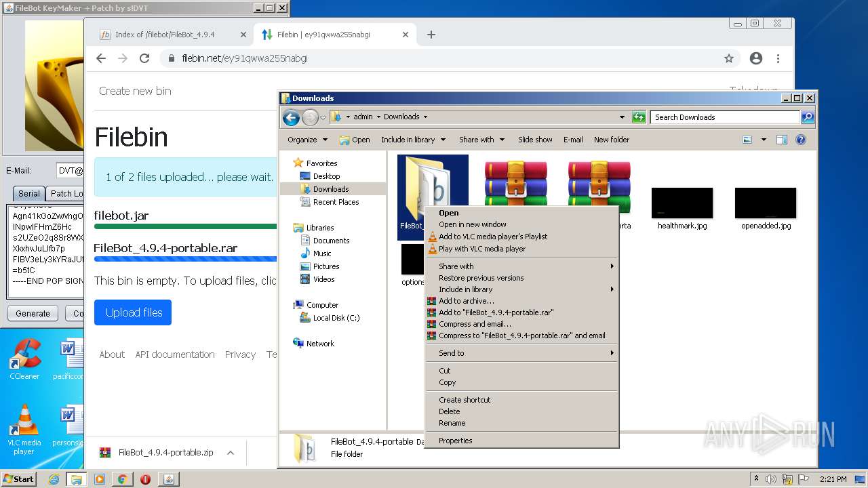Open Windows Start menu
Screen dimensions: 868x488
tap(18, 479)
